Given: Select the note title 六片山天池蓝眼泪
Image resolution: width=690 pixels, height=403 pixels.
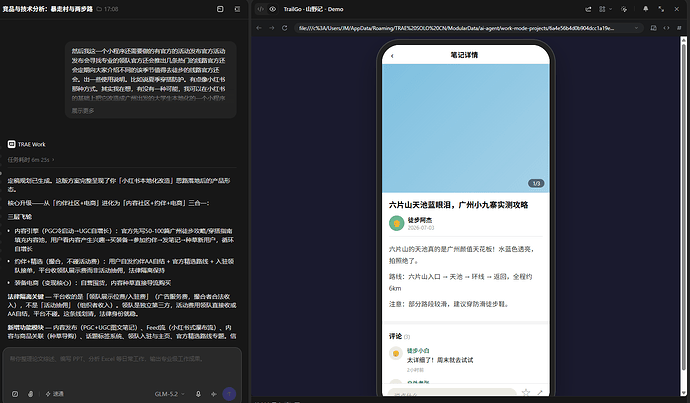Looking at the screenshot, I should (458, 205).
